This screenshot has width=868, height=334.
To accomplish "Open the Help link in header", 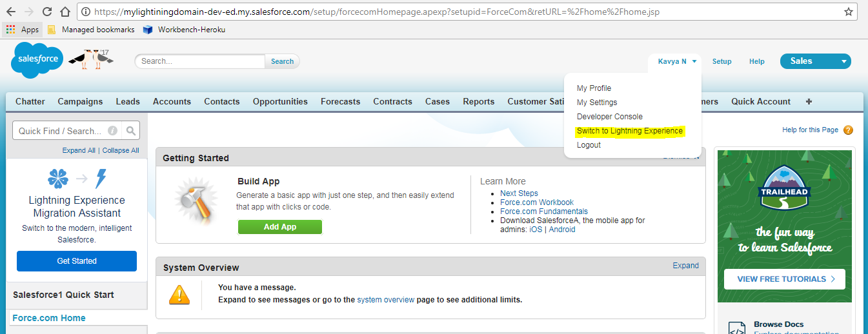I will click(757, 61).
